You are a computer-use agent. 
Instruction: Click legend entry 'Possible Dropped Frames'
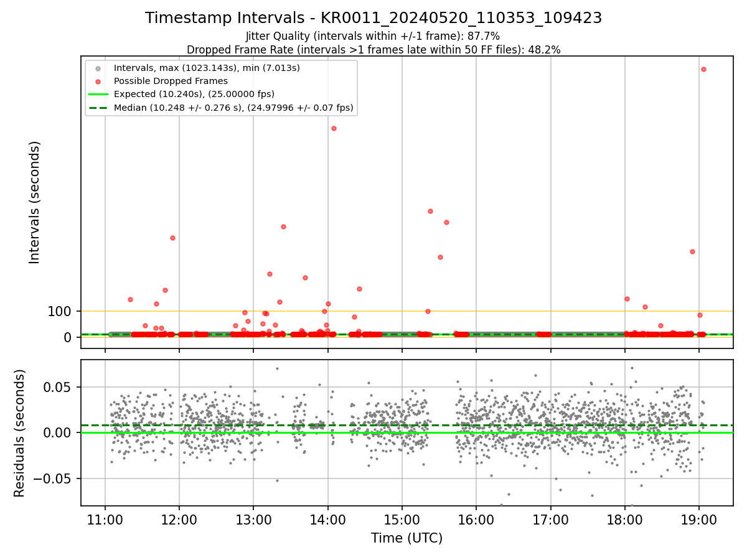pos(171,81)
